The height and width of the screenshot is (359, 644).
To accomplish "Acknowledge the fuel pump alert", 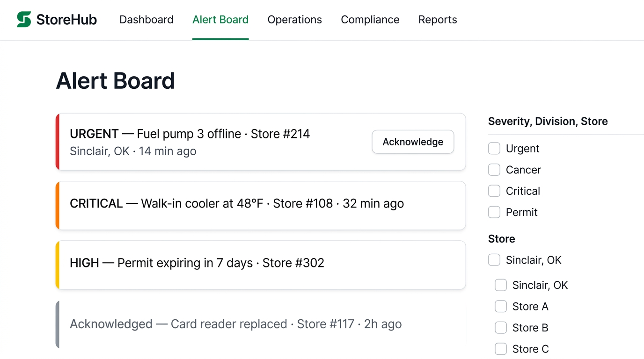I will tap(413, 142).
